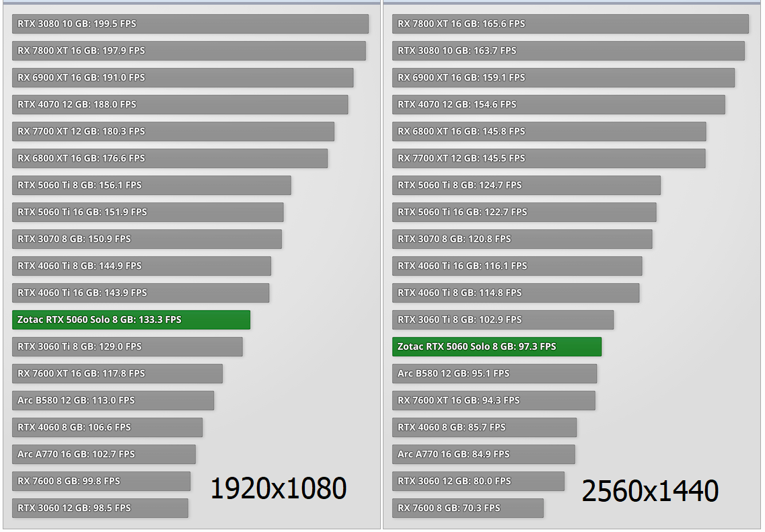Click RTX 4060 8 GB 85.7 FPS bar
Screen dimensions: 765x532
point(484,427)
